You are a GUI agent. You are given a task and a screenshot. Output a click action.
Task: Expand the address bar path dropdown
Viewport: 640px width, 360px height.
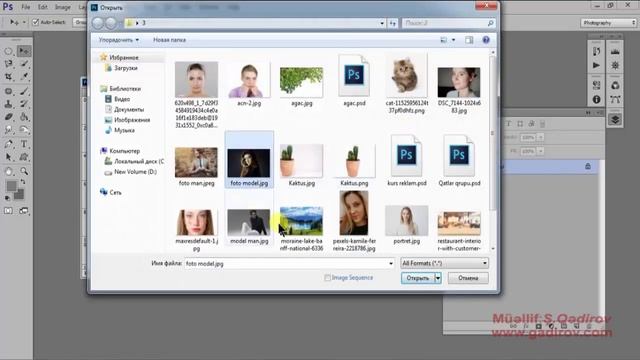(x=382, y=23)
